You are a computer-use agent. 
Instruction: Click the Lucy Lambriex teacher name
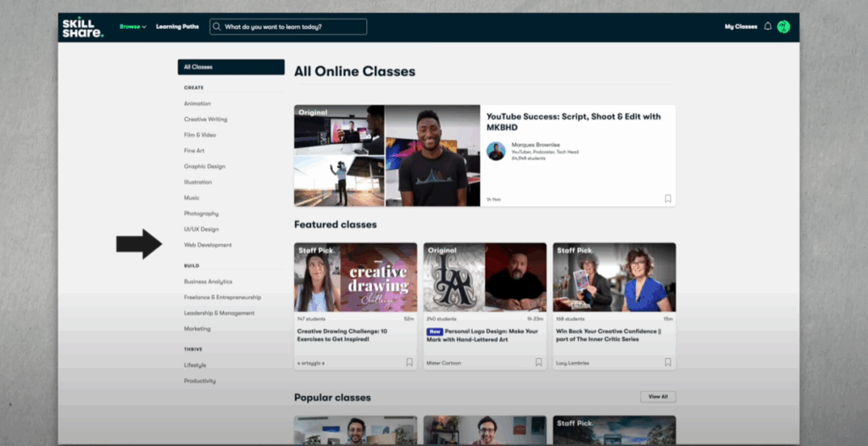tap(572, 363)
